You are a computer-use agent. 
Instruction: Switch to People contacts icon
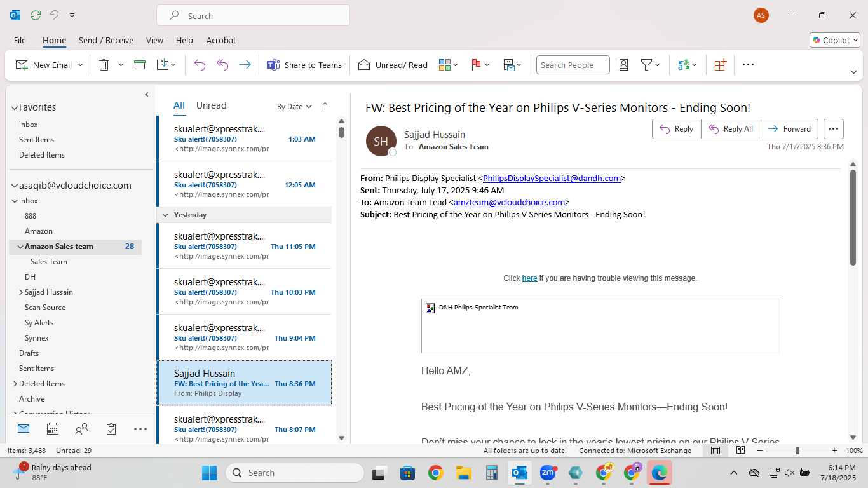coord(81,430)
